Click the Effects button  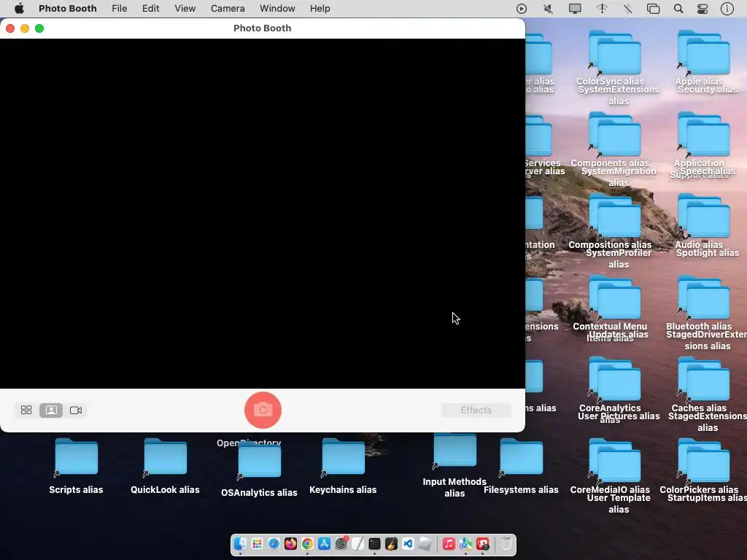coord(476,410)
